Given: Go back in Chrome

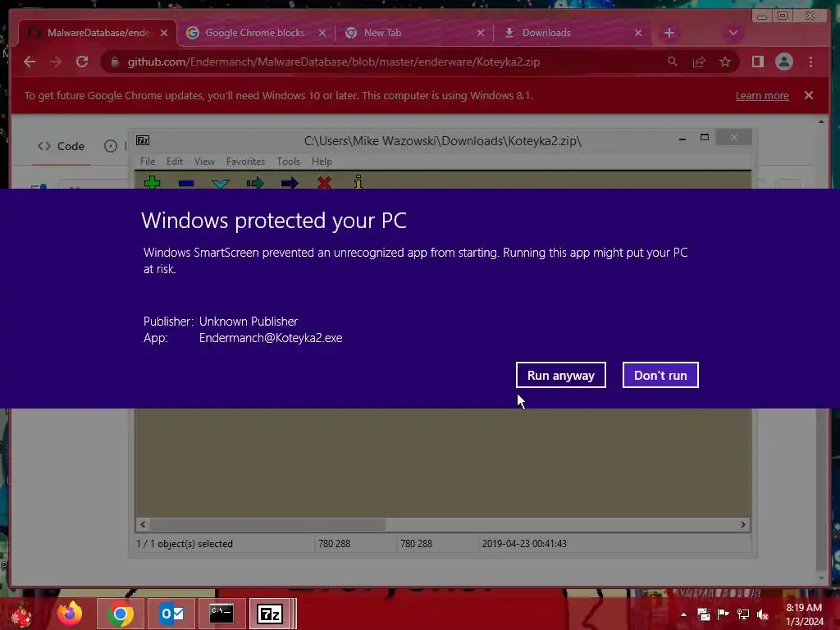Looking at the screenshot, I should pos(30,62).
